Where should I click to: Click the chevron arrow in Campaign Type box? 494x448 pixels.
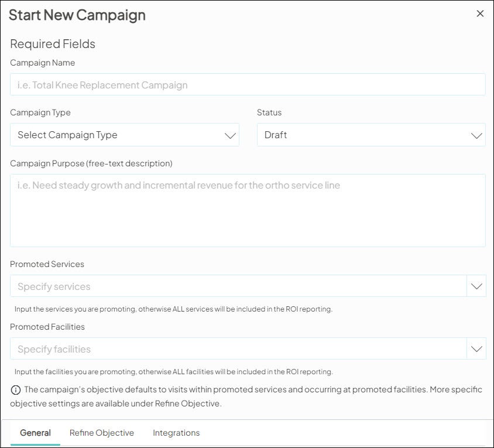(x=230, y=135)
